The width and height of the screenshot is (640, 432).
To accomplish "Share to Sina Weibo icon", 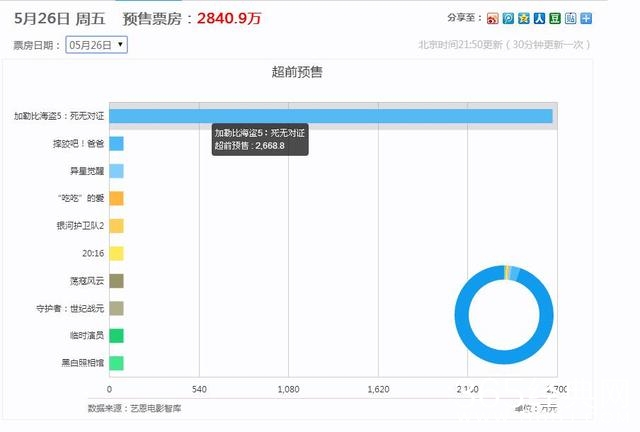I will click(492, 18).
